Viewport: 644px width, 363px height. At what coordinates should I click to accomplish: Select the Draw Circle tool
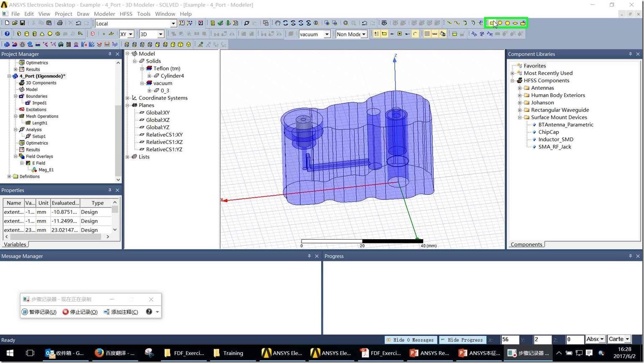coord(500,23)
